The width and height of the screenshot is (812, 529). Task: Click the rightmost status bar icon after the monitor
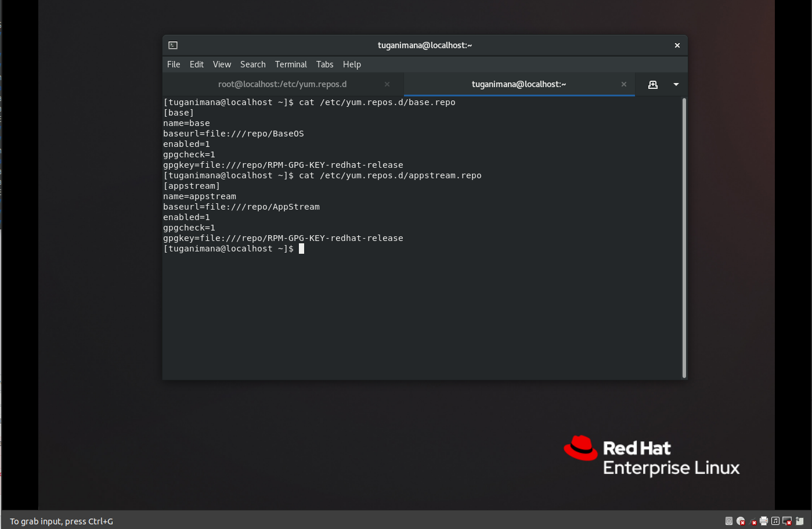[x=800, y=521]
